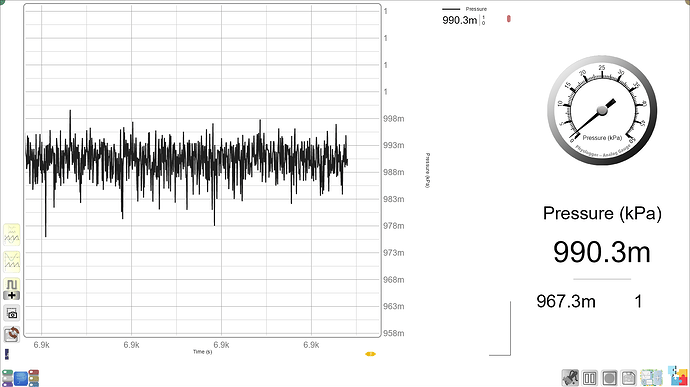The width and height of the screenshot is (690, 387).
Task: Open the multi-waveform view icon
Action: pyautogui.click(x=12, y=235)
